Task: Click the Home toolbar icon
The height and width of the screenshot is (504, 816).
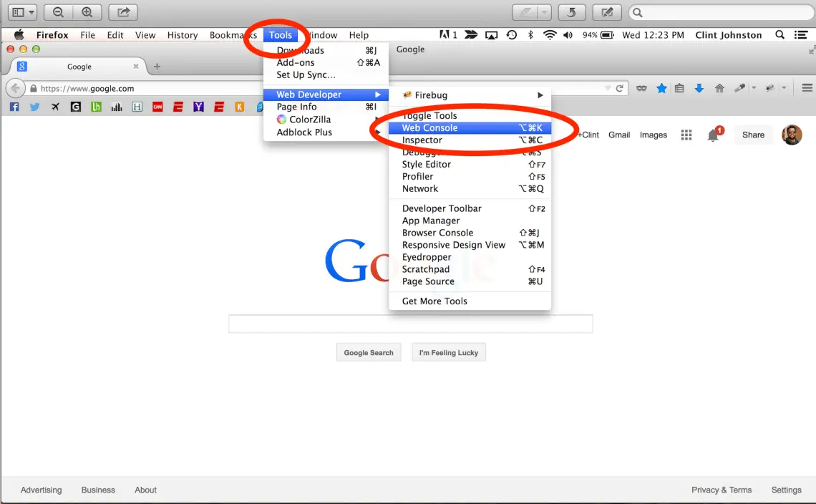Action: (x=719, y=89)
